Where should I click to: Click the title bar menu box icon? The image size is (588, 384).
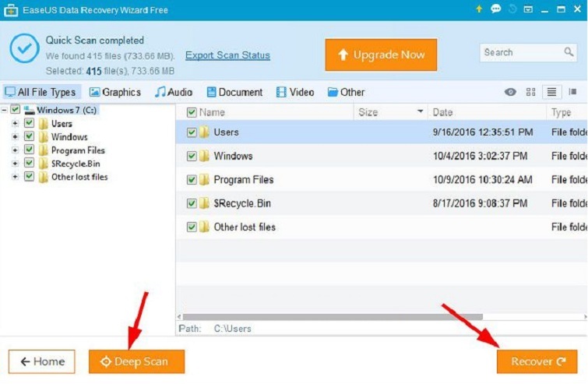pyautogui.click(x=528, y=9)
